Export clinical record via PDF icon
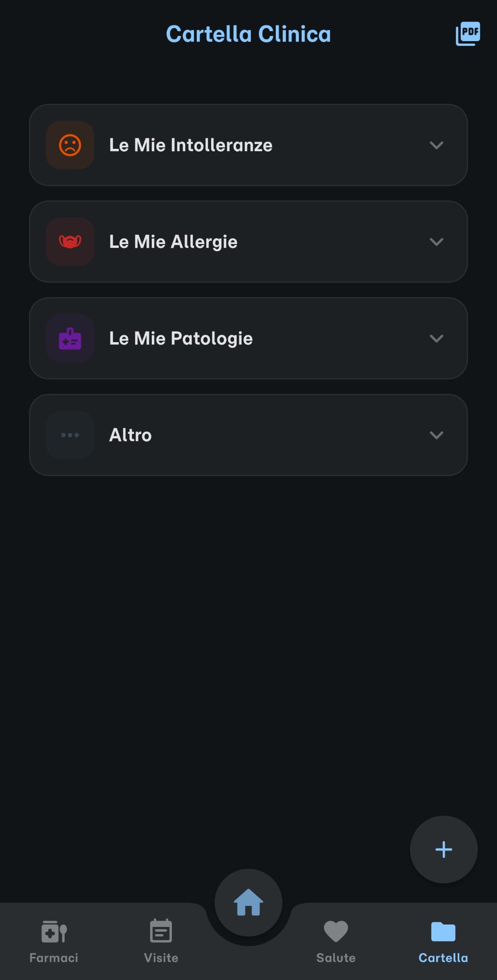 click(468, 33)
